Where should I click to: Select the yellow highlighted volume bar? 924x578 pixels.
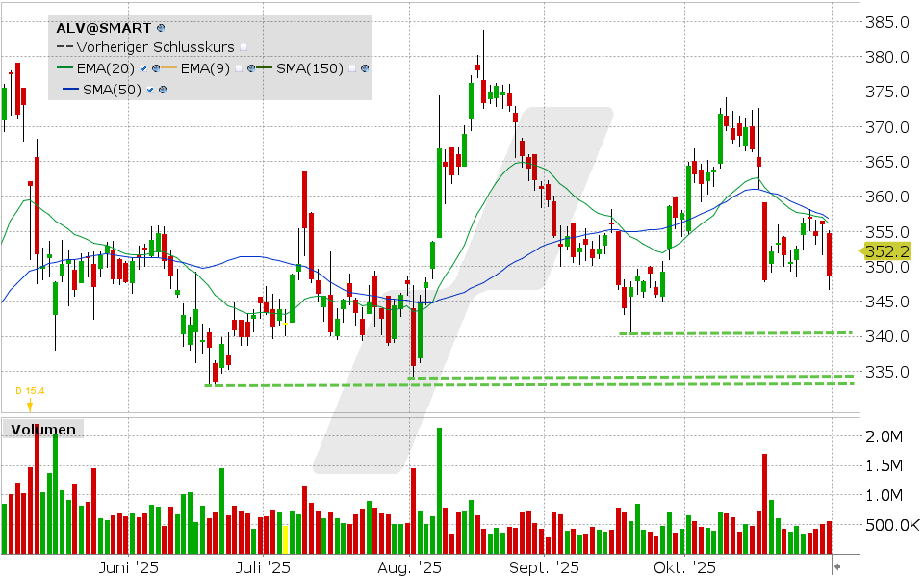[286, 530]
